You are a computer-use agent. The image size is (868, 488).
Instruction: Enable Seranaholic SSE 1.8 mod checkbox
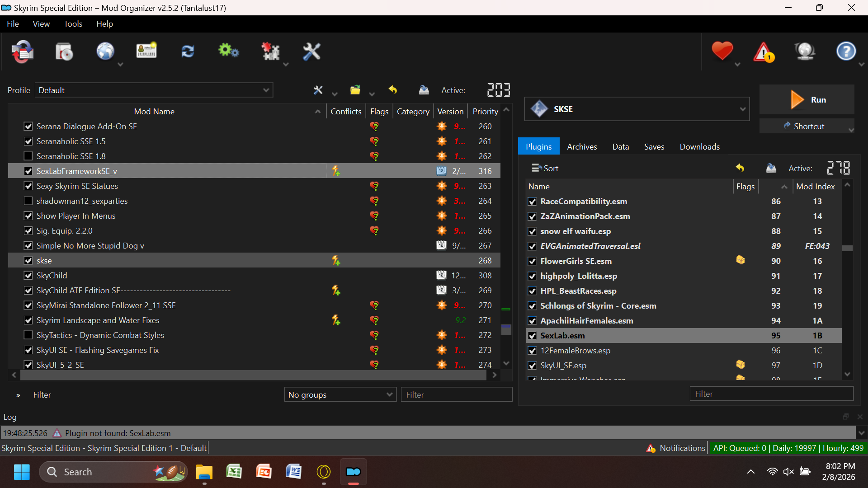coord(28,156)
